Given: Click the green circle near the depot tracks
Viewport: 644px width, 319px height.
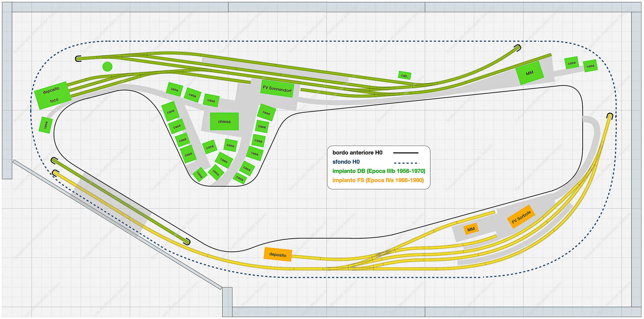Looking at the screenshot, I should point(107,67).
